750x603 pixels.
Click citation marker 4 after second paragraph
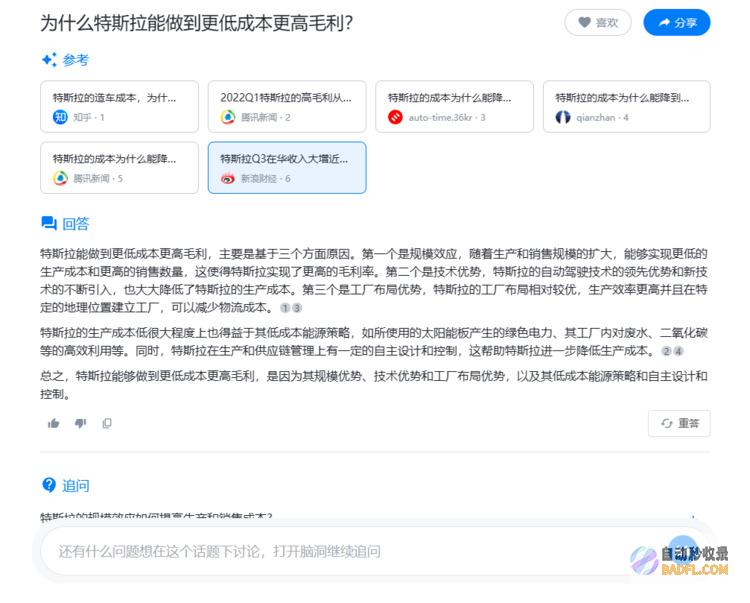coord(678,351)
